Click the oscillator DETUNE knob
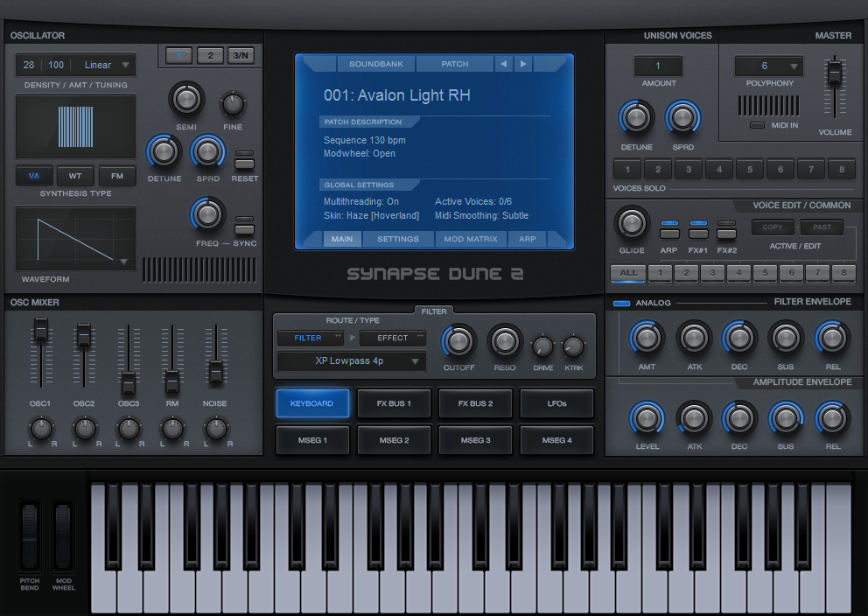The image size is (868, 616). [164, 151]
